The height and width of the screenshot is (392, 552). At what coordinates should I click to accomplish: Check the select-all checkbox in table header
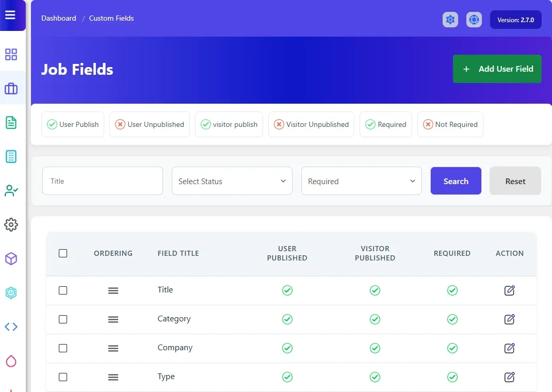pyautogui.click(x=63, y=253)
